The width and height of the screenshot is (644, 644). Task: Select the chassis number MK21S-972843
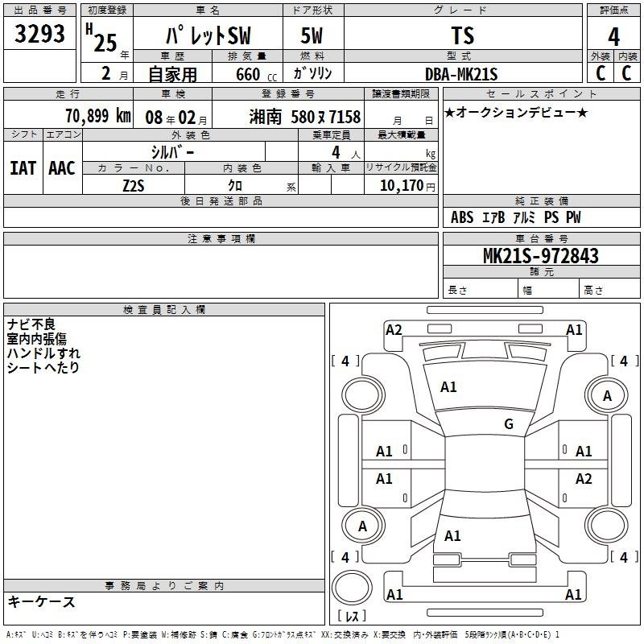coord(541,255)
